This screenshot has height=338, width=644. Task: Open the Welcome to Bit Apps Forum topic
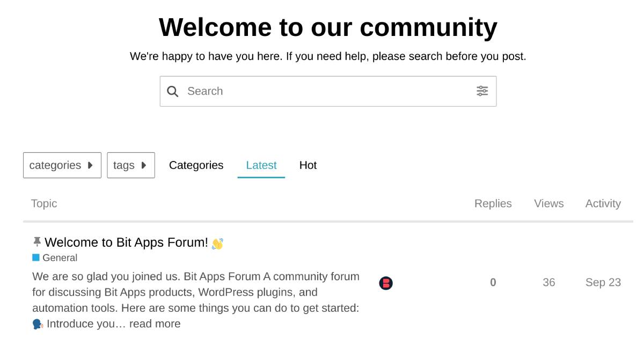(x=126, y=243)
